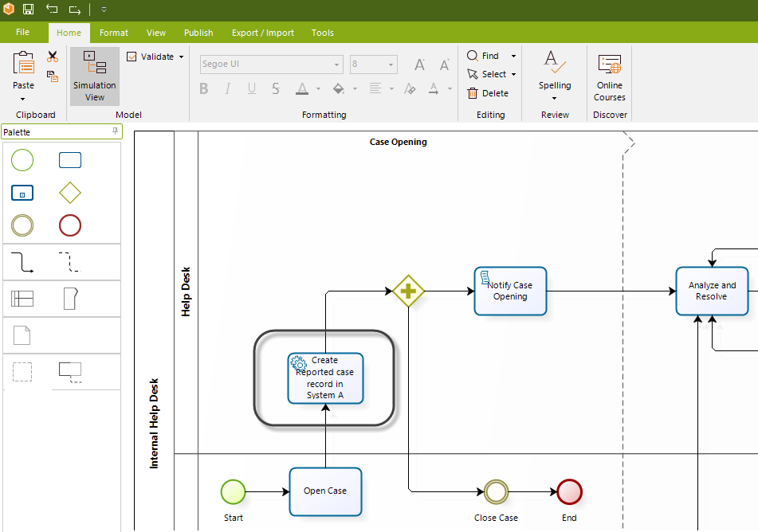Click the Cut scissors icon
This screenshot has width=758, height=532.
click(x=53, y=57)
